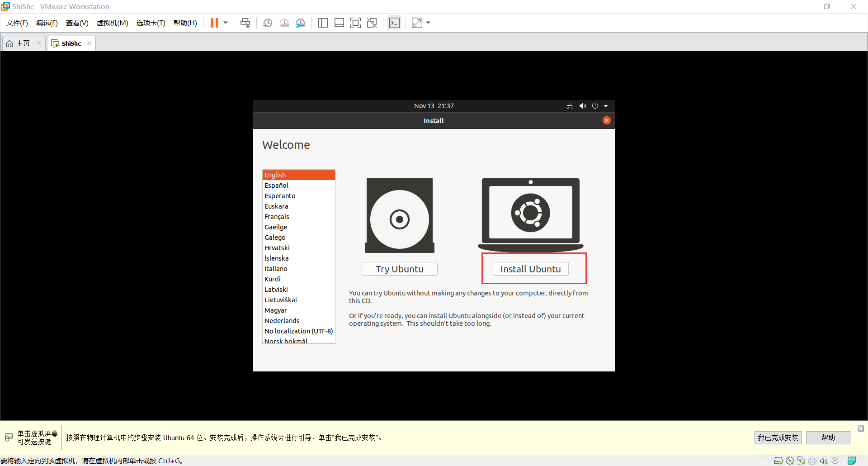The width and height of the screenshot is (868, 466).
Task: Open the 选项卡(T) menu
Action: point(151,23)
